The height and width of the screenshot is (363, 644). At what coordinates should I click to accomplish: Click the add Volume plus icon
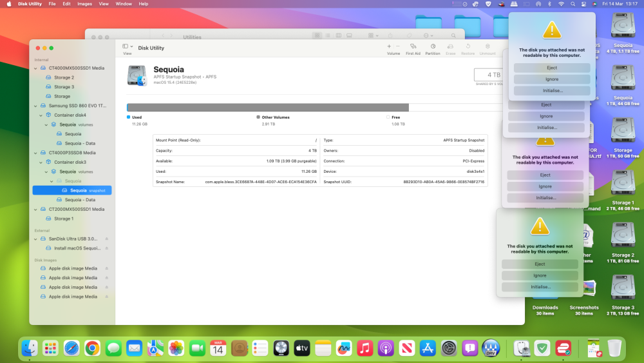coord(389,46)
